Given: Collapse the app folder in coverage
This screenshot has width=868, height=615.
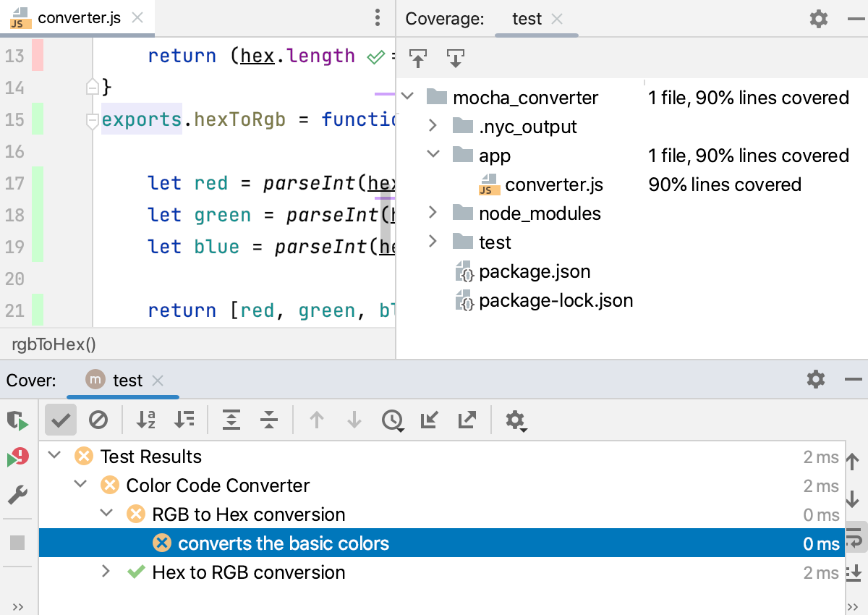Looking at the screenshot, I should click(433, 155).
